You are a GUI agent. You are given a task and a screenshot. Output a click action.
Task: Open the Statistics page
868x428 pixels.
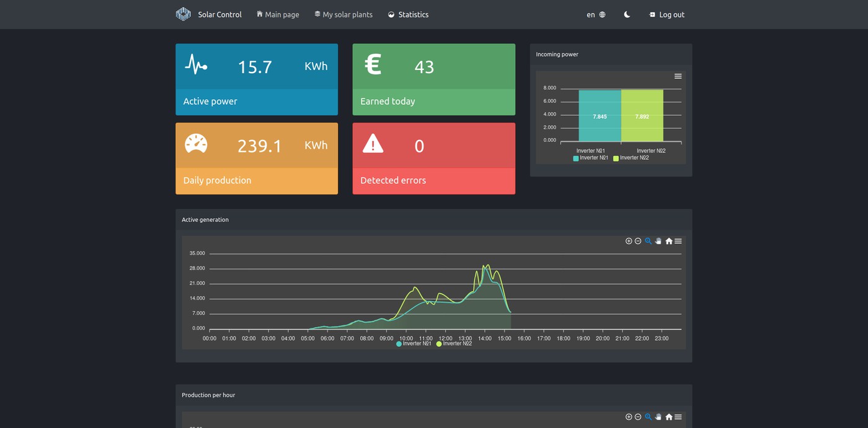[x=408, y=14]
